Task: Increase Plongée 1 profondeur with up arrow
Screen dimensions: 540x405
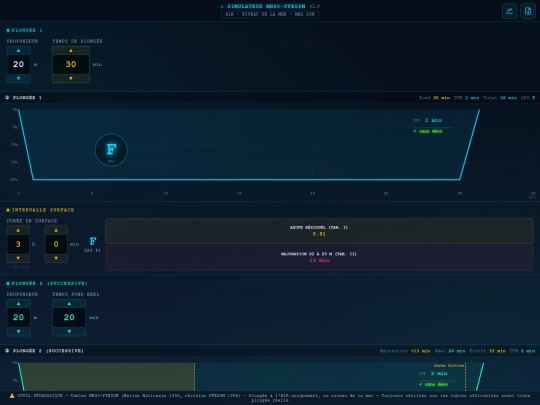Action: tap(19, 51)
